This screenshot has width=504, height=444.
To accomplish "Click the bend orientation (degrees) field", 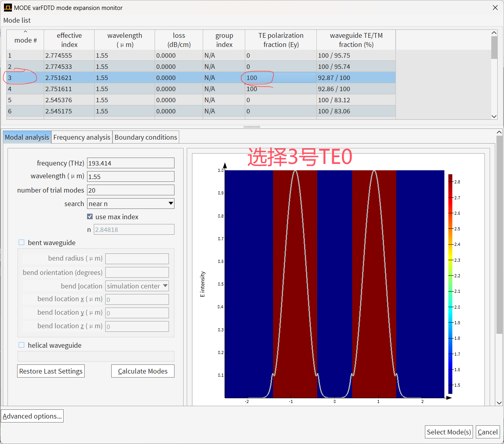I will coord(137,273).
